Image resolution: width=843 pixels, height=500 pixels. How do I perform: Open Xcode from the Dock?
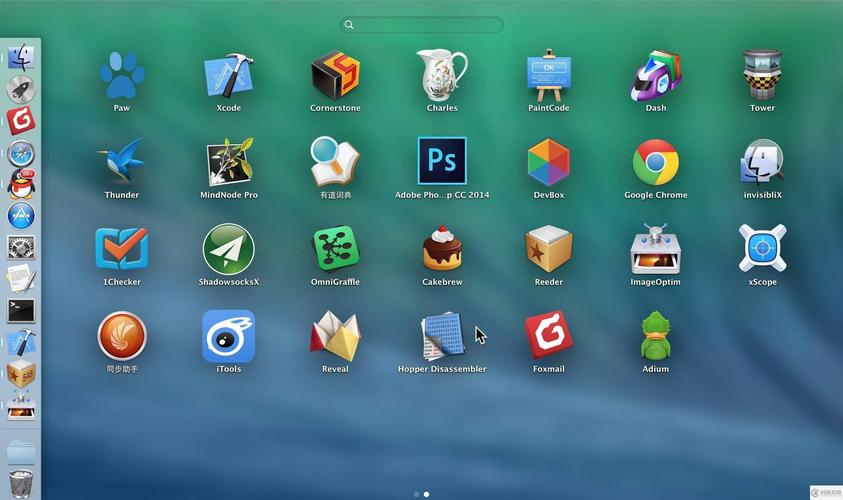[21, 342]
